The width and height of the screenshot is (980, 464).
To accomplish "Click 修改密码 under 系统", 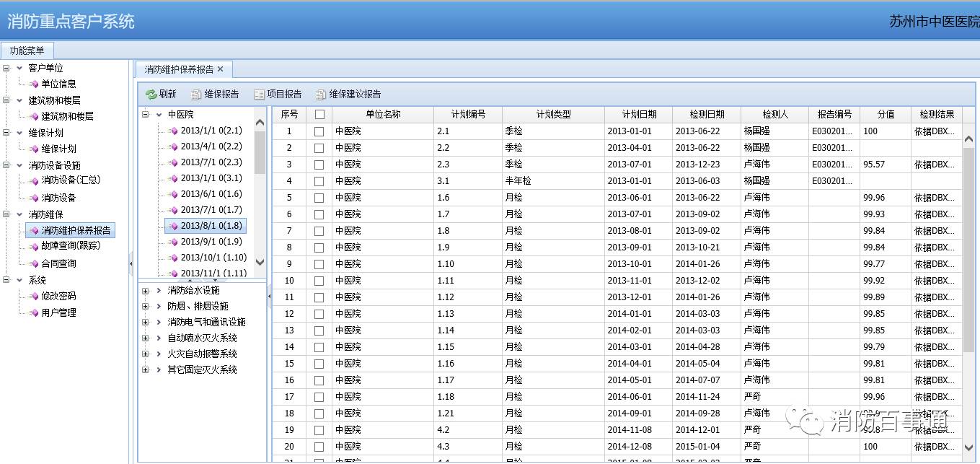I will (58, 296).
